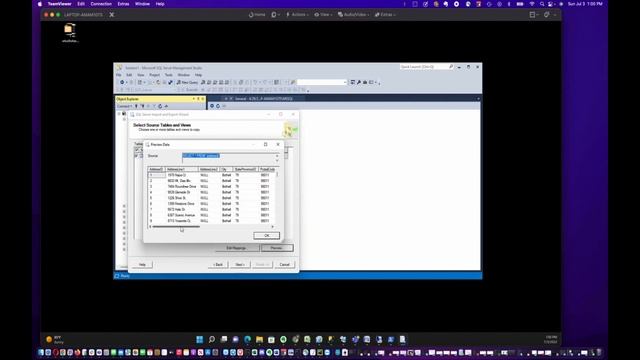Tick the first table checkbox in the wizard list
This screenshot has width=640, height=360.
click(136, 150)
